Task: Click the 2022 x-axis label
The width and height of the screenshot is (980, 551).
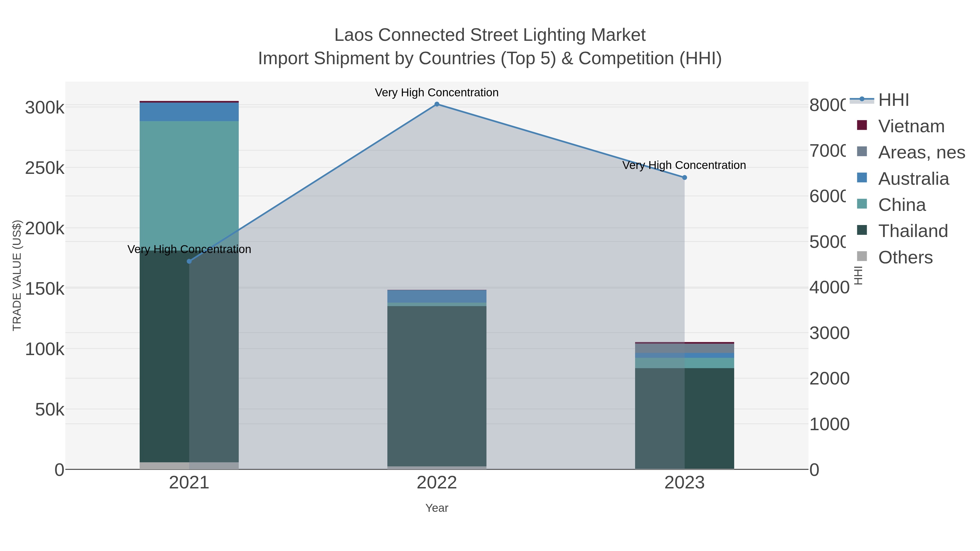Action: tap(437, 483)
